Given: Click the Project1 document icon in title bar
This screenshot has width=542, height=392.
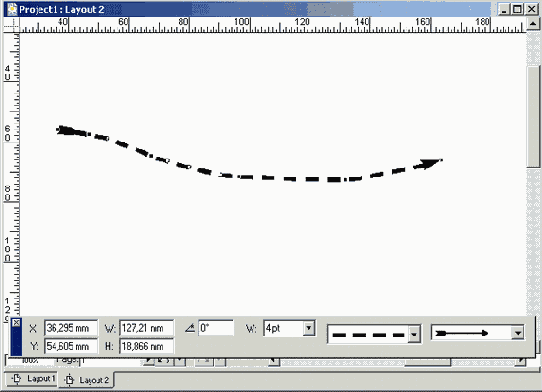Looking at the screenshot, I should (x=12, y=9).
